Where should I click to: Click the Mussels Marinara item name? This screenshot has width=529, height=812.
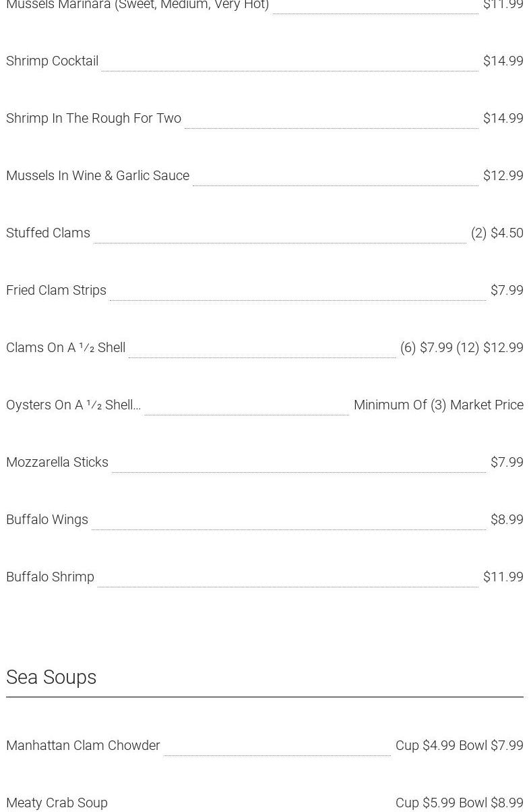click(x=137, y=5)
